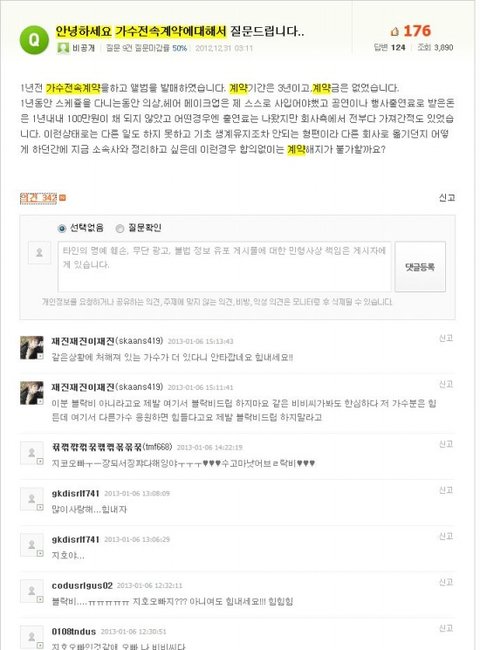The height and width of the screenshot is (650, 480).
Task: Expand small arrow on 0108tndus avatar
Action: coord(40,645)
